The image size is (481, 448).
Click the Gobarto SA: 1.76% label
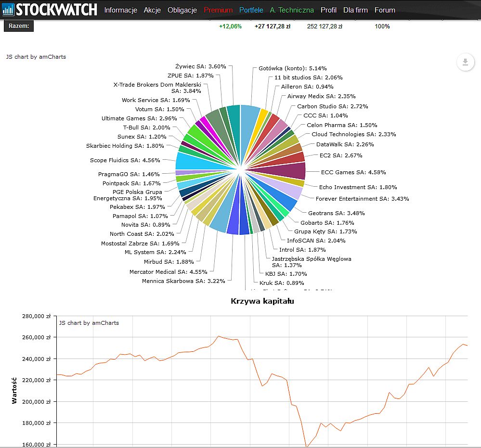[327, 223]
